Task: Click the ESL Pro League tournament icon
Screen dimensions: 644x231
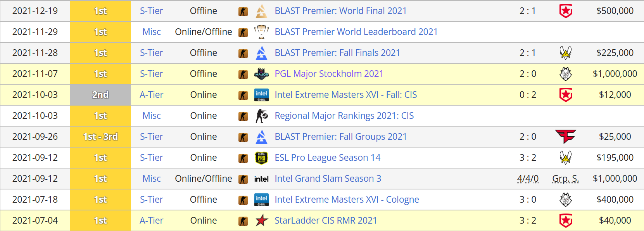Action: pos(261,158)
